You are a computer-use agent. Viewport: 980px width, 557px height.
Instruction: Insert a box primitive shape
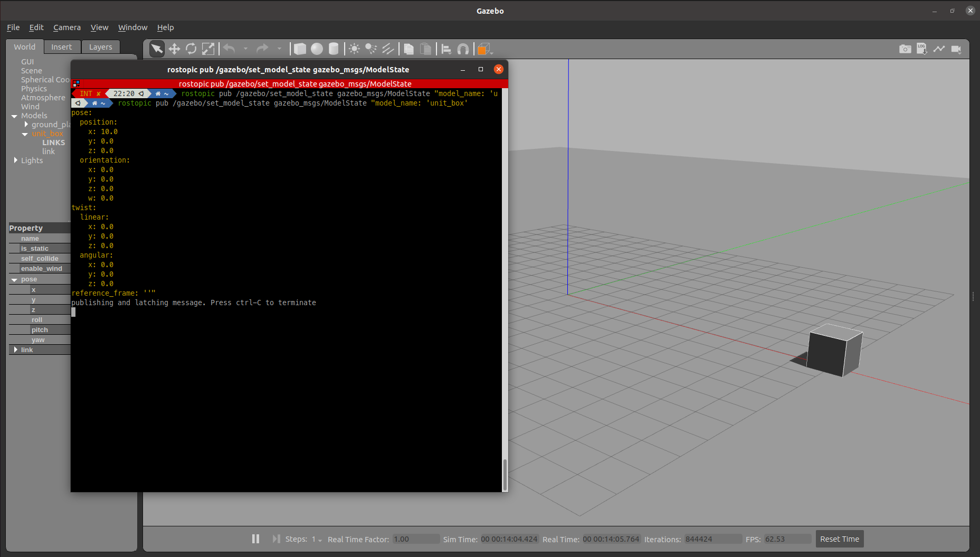point(300,49)
